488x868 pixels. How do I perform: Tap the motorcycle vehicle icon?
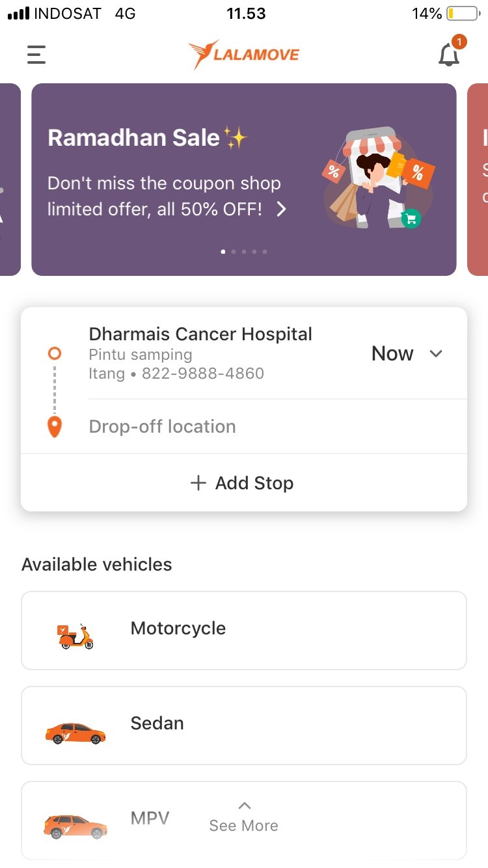76,636
